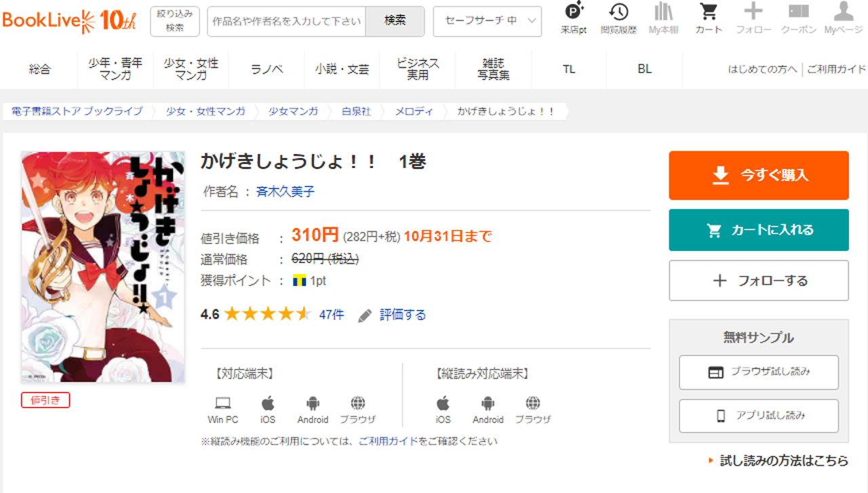Switch to the ラノベ category tab
This screenshot has height=493, width=868.
[267, 69]
